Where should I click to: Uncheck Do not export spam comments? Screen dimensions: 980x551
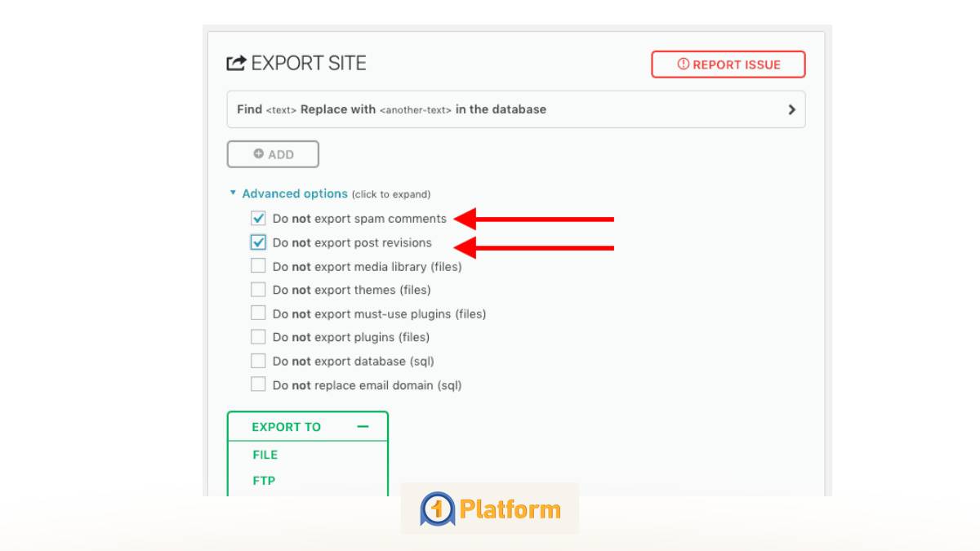(x=258, y=219)
